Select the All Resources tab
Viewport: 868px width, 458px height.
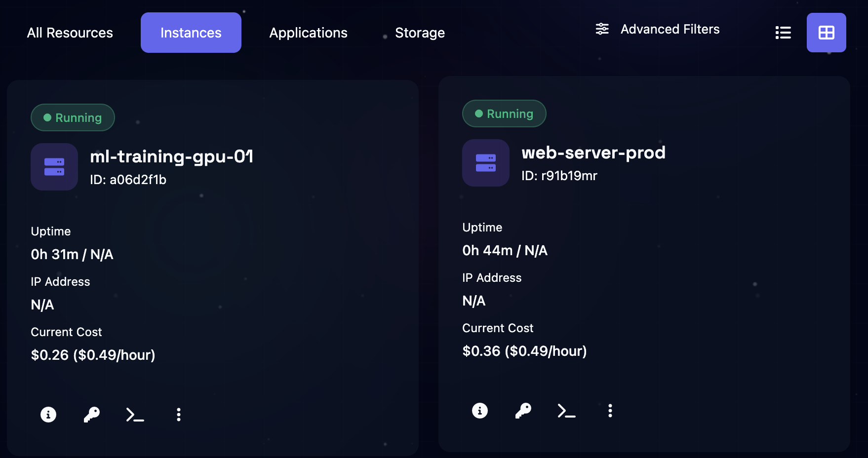[x=70, y=33]
